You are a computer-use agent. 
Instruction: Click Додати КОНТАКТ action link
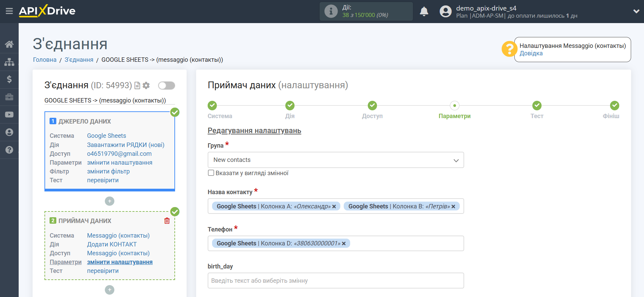(x=112, y=244)
